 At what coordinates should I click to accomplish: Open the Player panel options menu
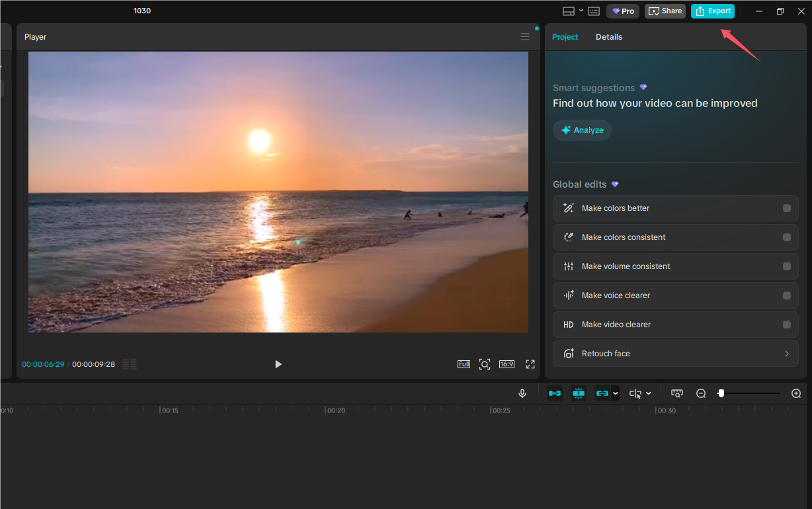pyautogui.click(x=524, y=36)
